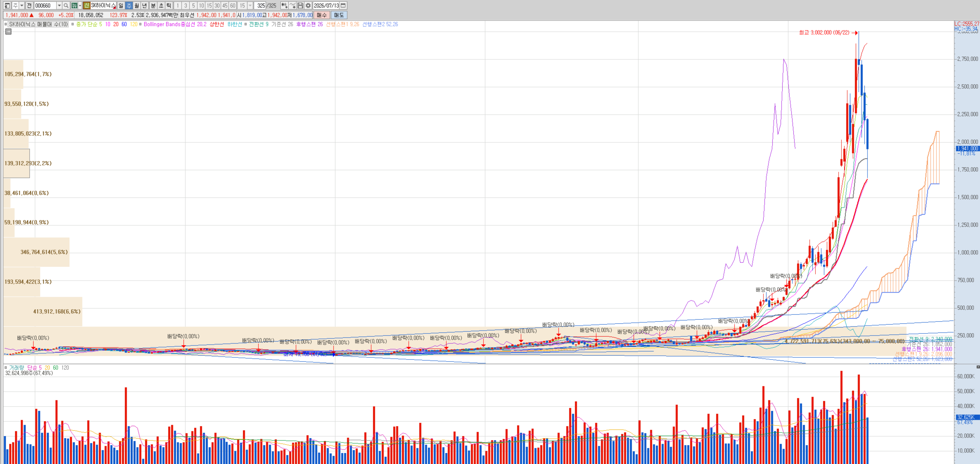Select the 1 interval button
Image resolution: width=980 pixels, height=464 pixels.
178,6
